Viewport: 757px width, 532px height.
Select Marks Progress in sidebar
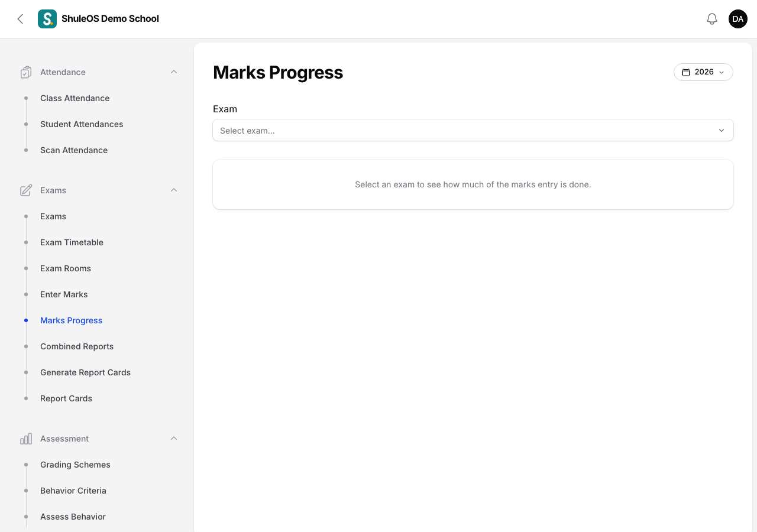pos(72,320)
